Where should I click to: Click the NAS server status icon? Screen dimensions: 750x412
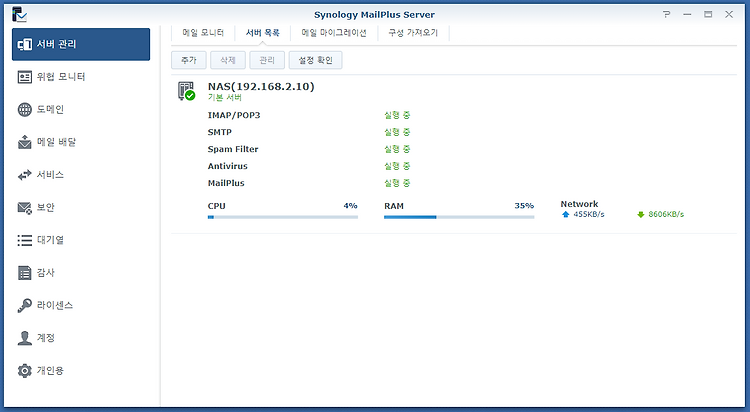[x=187, y=91]
